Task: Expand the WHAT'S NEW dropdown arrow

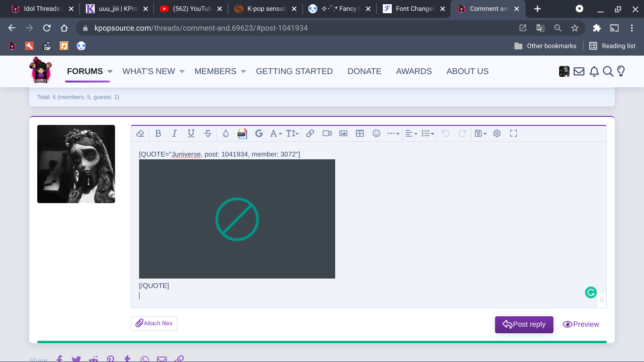Action: click(182, 72)
